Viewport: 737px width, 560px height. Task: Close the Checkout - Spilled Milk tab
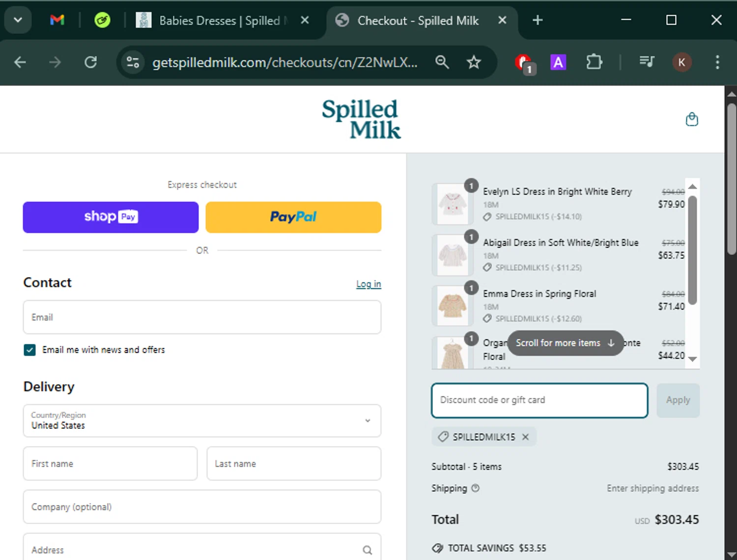pos(502,20)
